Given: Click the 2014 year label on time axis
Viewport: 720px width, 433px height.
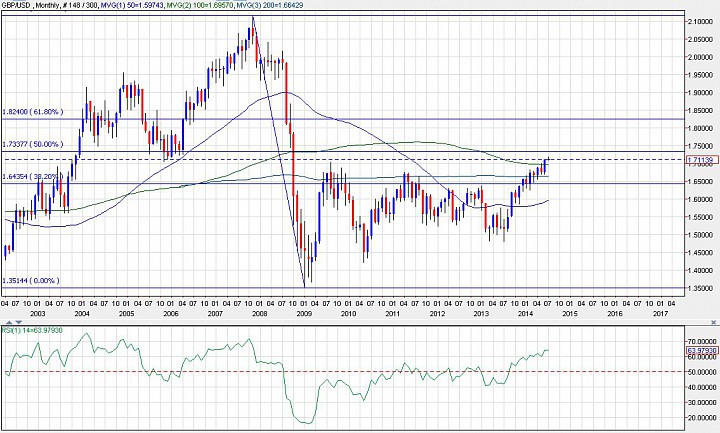Looking at the screenshot, I should point(525,314).
